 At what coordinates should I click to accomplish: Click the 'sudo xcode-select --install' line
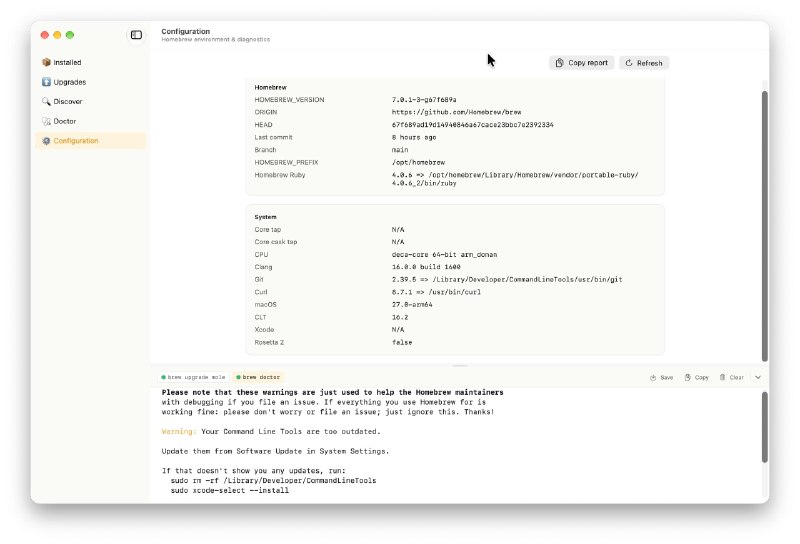pos(230,490)
